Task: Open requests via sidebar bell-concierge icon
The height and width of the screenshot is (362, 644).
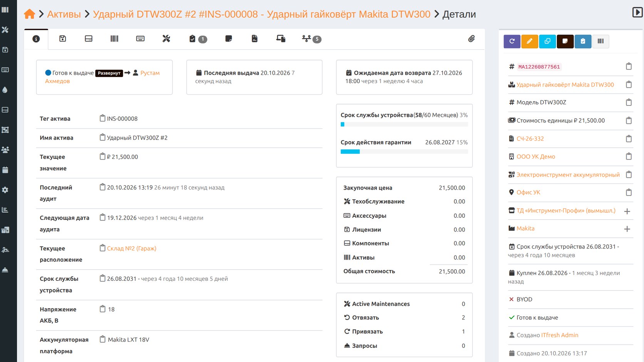Action: click(5, 270)
